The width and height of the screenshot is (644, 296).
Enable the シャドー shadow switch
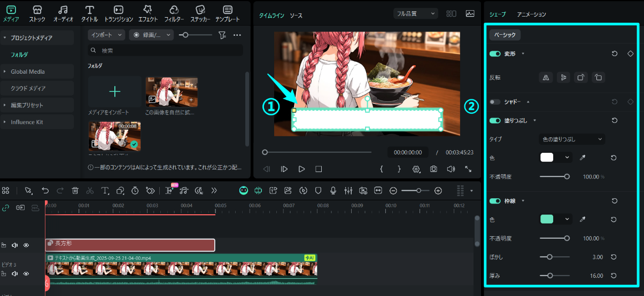pyautogui.click(x=495, y=102)
